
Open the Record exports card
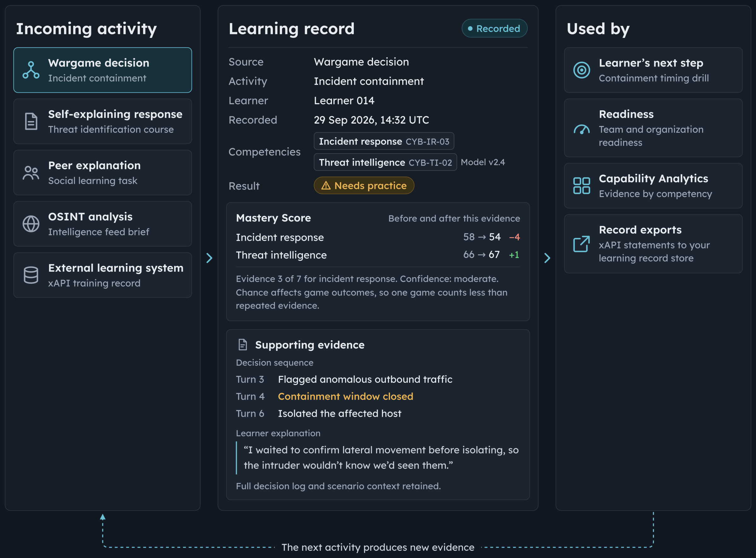pos(653,243)
